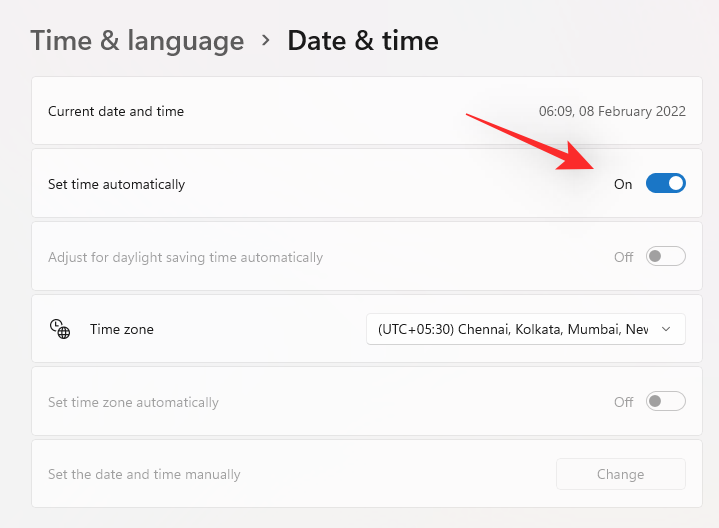719x528 pixels.
Task: Enable the Set time zone automatically switch
Action: (x=665, y=402)
